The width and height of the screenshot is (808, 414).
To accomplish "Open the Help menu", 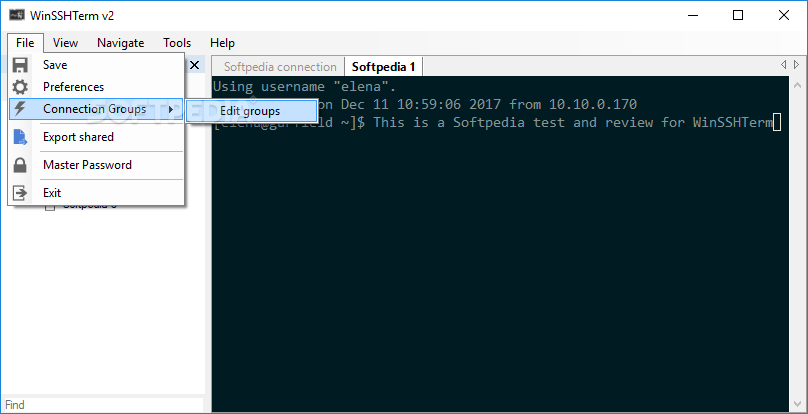I will [222, 43].
